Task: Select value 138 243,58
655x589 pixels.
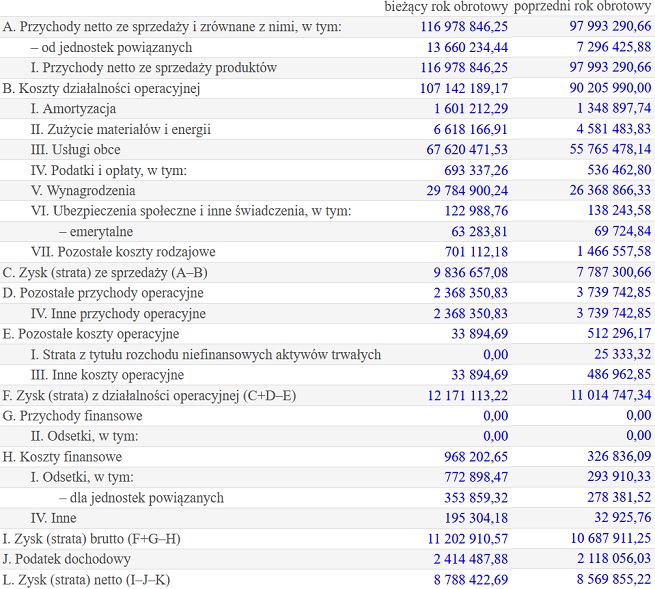Action: click(x=619, y=210)
